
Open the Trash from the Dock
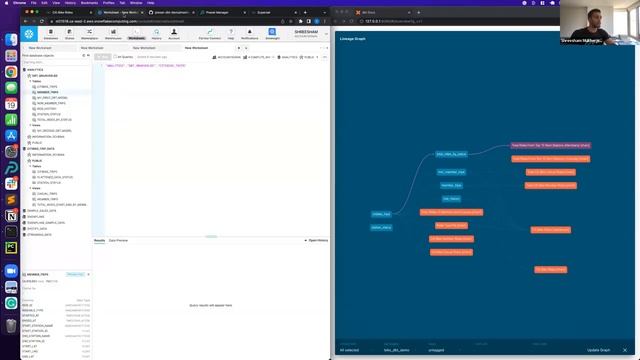11,326
